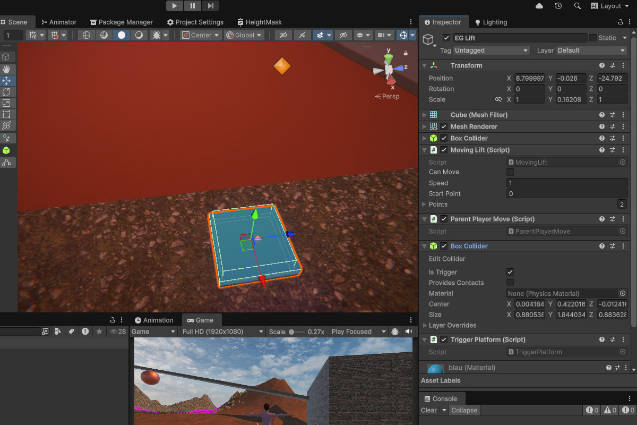Expand the Points array foldout
637x425 pixels.
[424, 204]
